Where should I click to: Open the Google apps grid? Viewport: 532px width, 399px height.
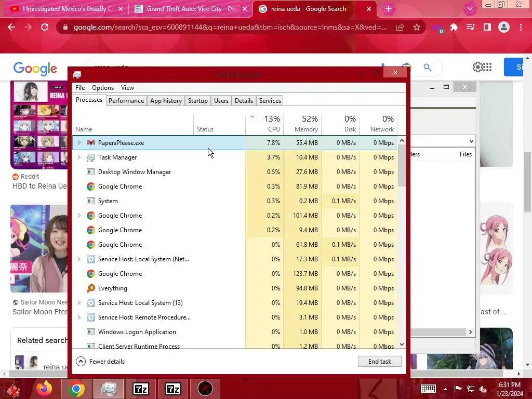pyautogui.click(x=487, y=67)
